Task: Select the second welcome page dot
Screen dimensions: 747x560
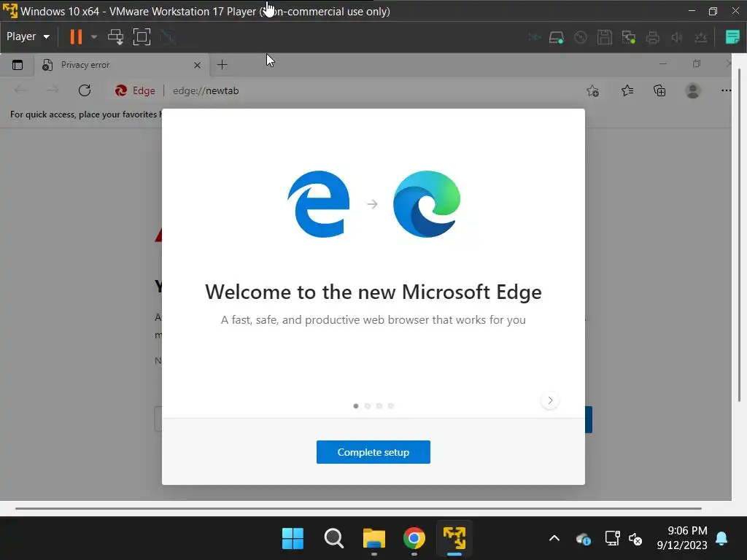Action: click(x=368, y=406)
